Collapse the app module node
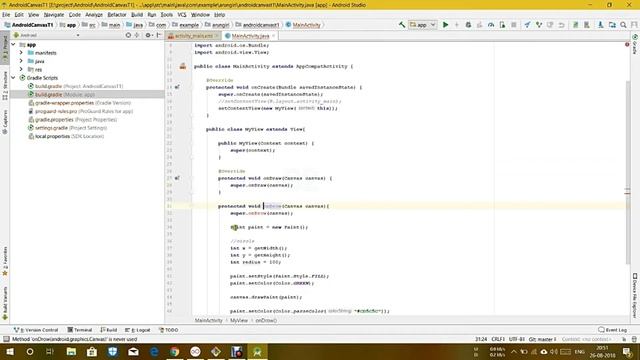The image size is (640, 360). pos(13,44)
